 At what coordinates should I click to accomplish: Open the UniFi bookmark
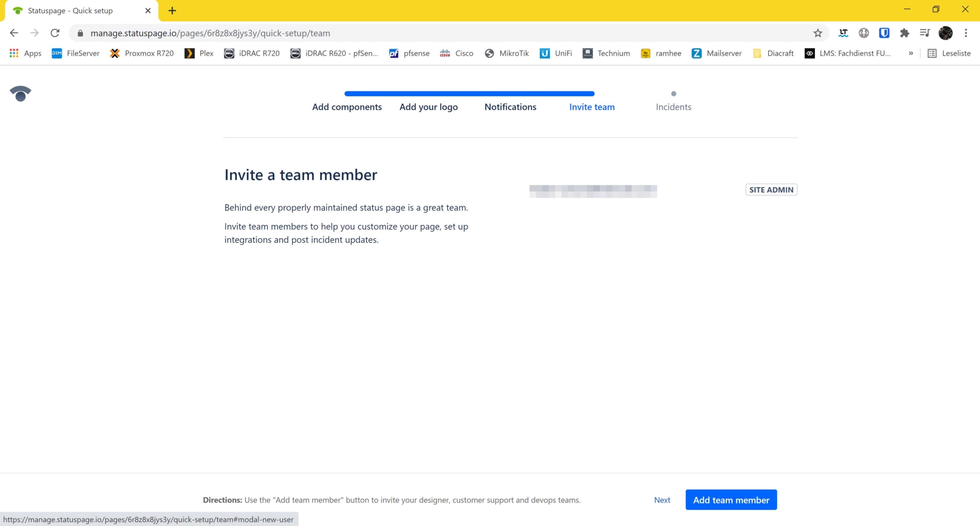[x=556, y=53]
